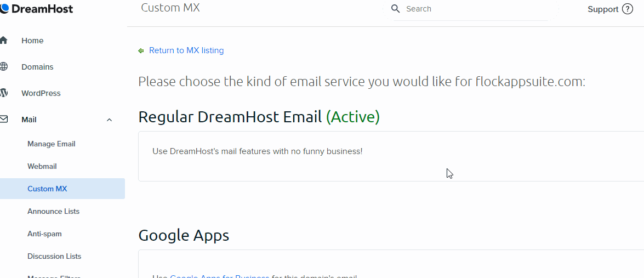The width and height of the screenshot is (644, 278).
Task: Select the Mail menu label
Action: pos(29,120)
